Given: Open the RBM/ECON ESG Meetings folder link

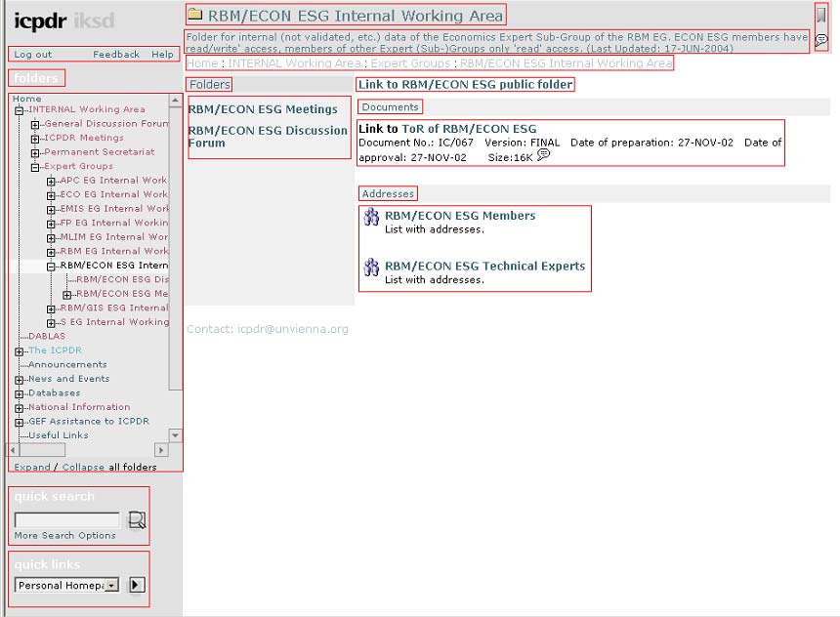Looking at the screenshot, I should tap(263, 109).
